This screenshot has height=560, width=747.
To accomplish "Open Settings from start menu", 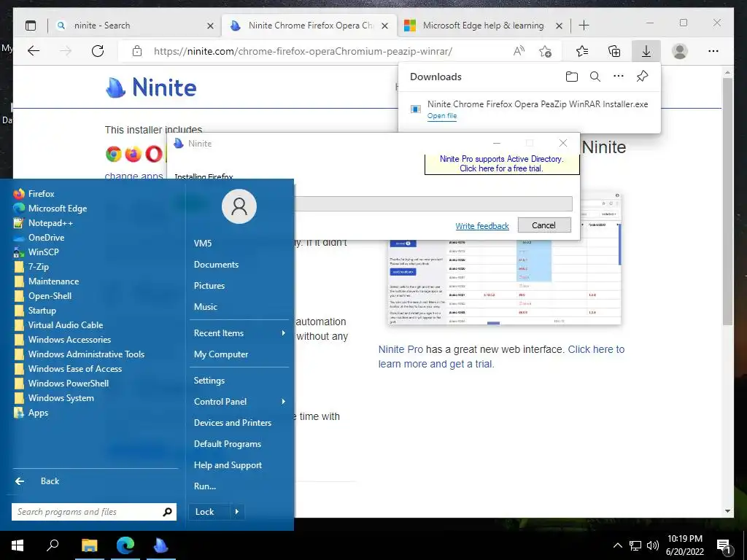I will pyautogui.click(x=209, y=381).
